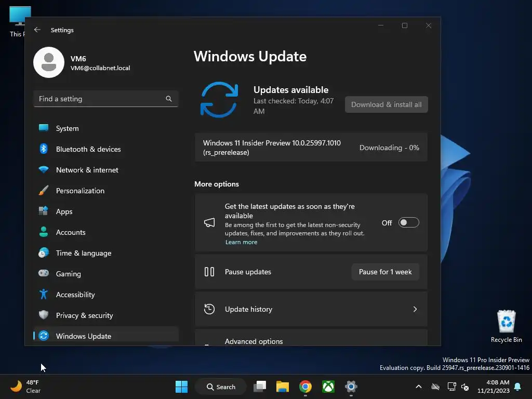The height and width of the screenshot is (399, 532).
Task: Click the megaphone icon for latest updates
Action: (209, 222)
